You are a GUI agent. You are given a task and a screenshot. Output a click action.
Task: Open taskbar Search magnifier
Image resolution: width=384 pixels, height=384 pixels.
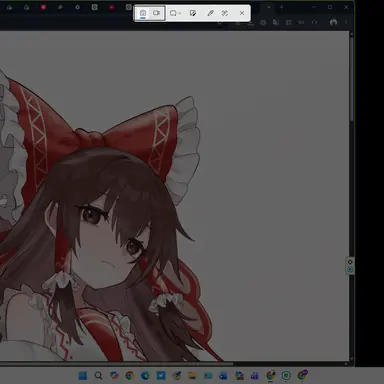coord(98,376)
